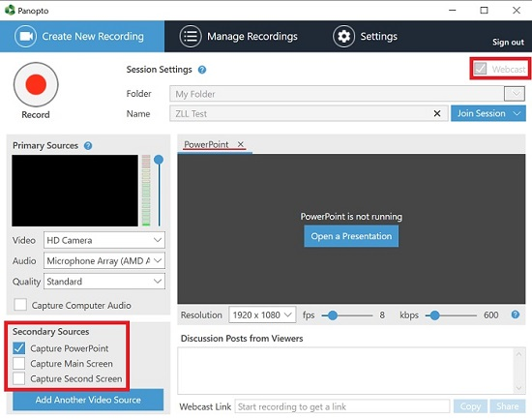Click the list icon beside Manage Recordings
532x419 pixels.
tap(191, 37)
